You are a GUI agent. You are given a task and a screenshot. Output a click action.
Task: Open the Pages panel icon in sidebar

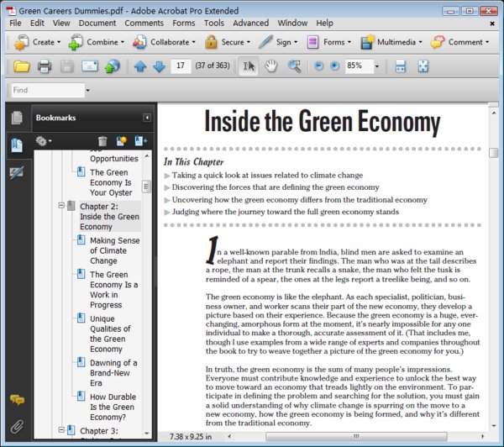coord(17,118)
